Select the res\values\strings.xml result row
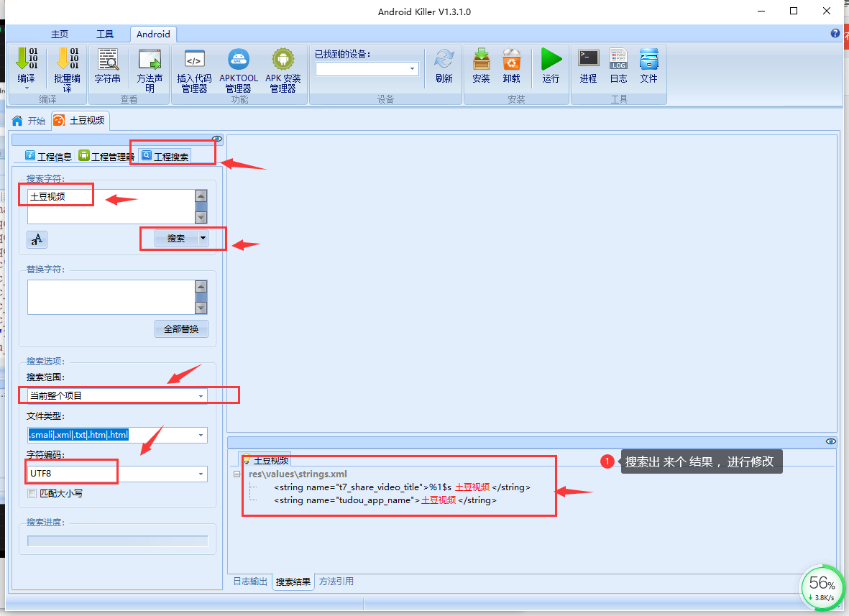The height and width of the screenshot is (616, 849). (x=298, y=474)
